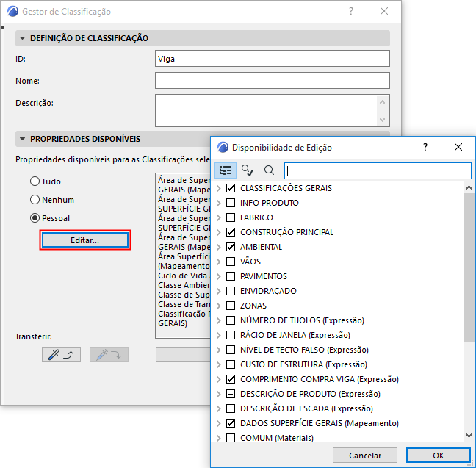Uncheck the AMBIENTAL checkbox

point(231,247)
